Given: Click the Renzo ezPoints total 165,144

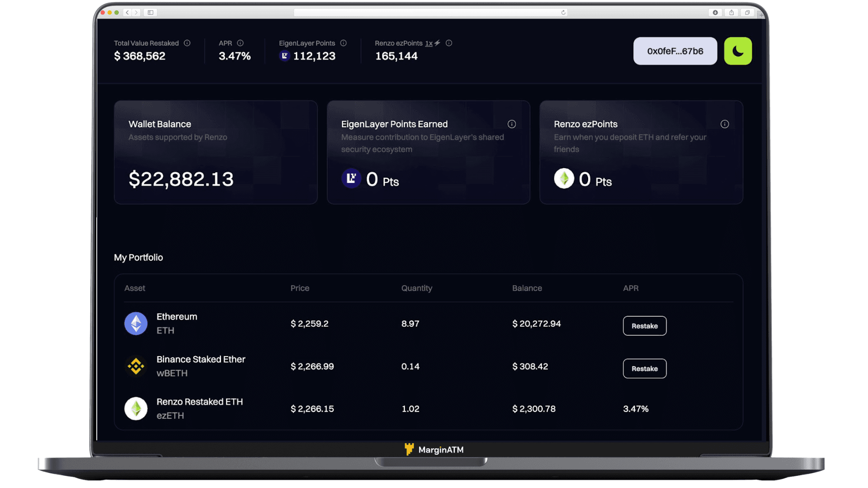Looking at the screenshot, I should coord(396,56).
